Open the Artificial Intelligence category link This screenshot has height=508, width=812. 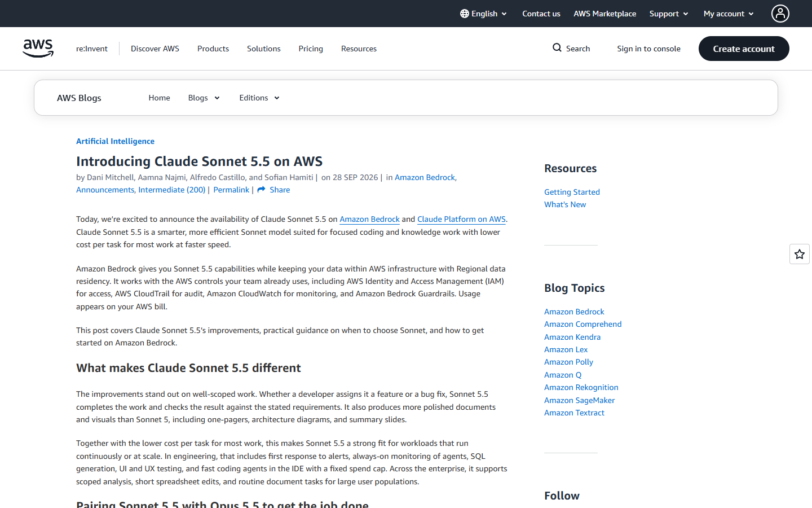coord(115,141)
